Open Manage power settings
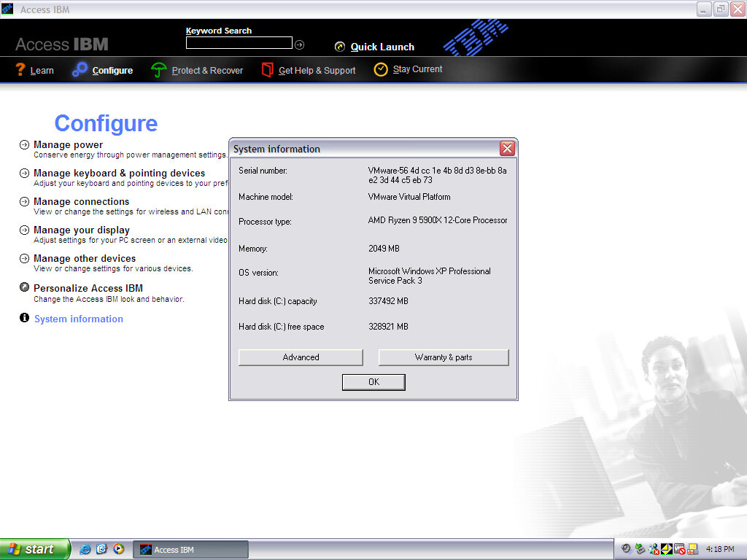 point(68,145)
